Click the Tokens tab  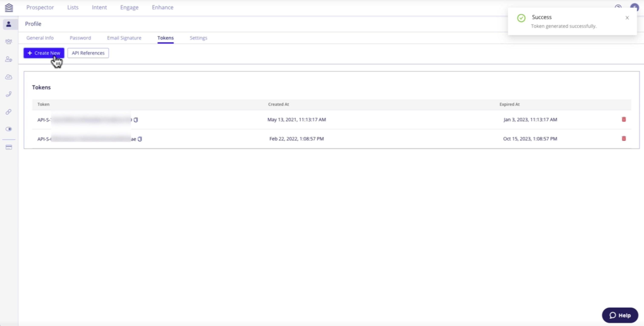point(165,38)
